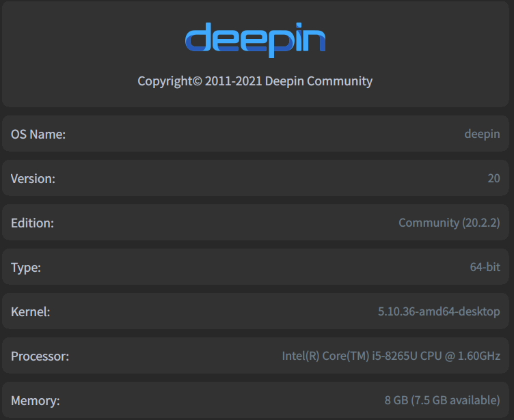
Task: Click the memory value '8 GB (7.5 GB available)'
Action: 442,400
